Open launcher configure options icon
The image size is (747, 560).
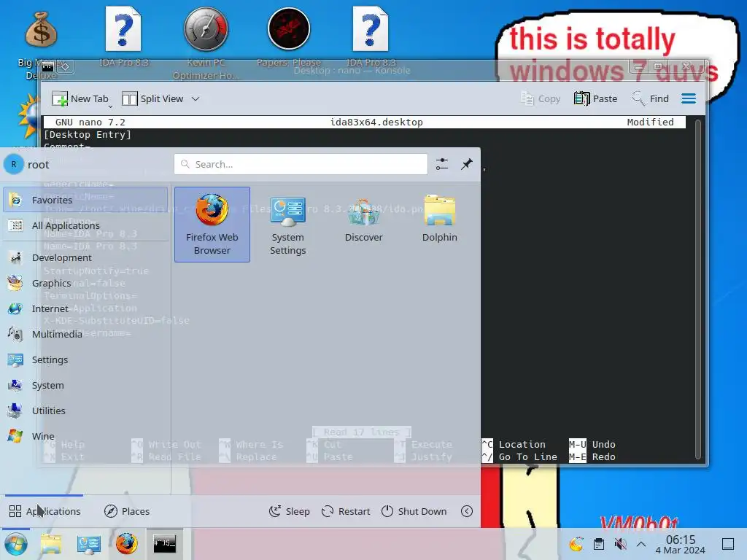(442, 164)
